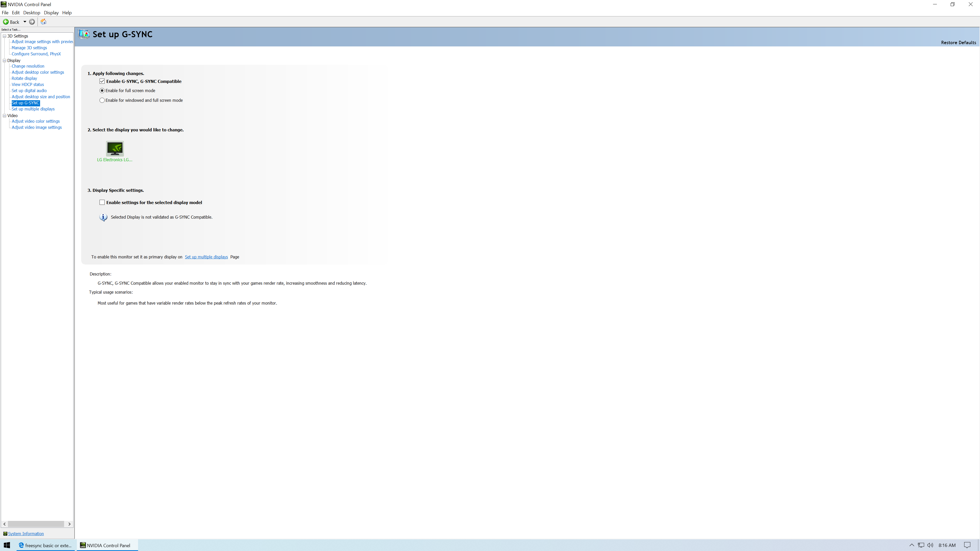
Task: Open Rotate display page
Action: [24, 78]
